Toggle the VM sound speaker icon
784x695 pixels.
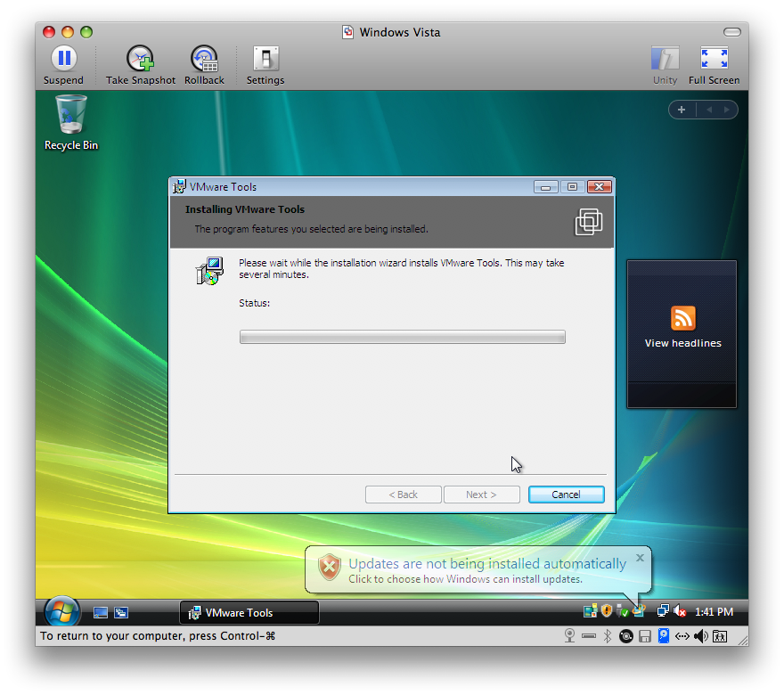tap(700, 636)
